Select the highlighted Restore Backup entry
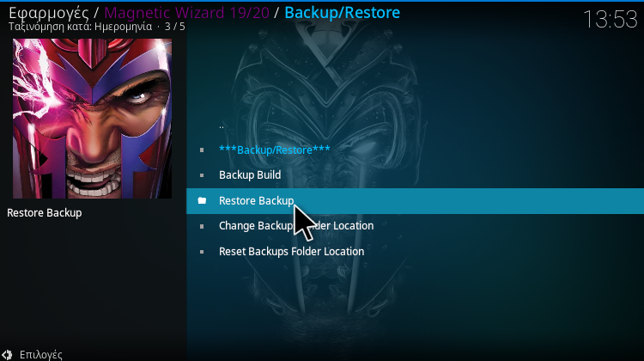Screen dimensions: 644x361 pyautogui.click(x=416, y=201)
